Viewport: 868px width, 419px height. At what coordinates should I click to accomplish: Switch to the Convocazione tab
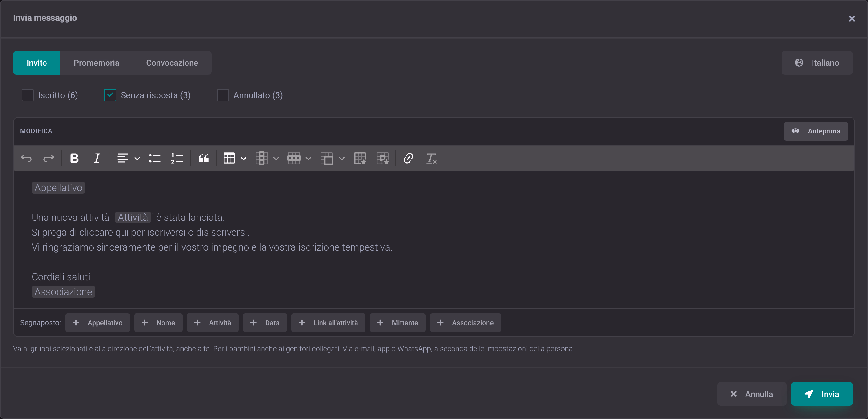(x=172, y=63)
